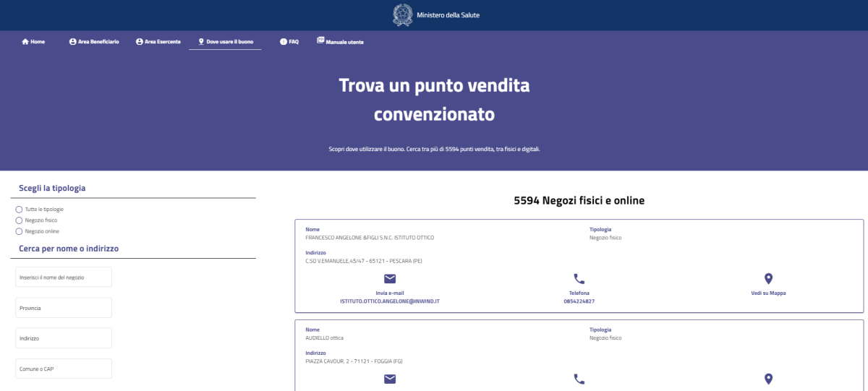Click envelope icon for Francesco Angelone store
The image size is (868, 391).
(390, 279)
